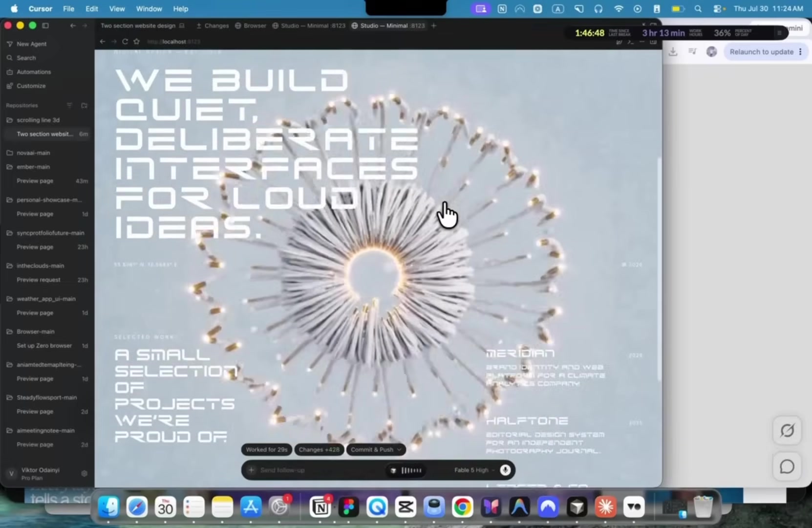Reload the localhost preview page
This screenshot has height=528, width=812.
125,42
